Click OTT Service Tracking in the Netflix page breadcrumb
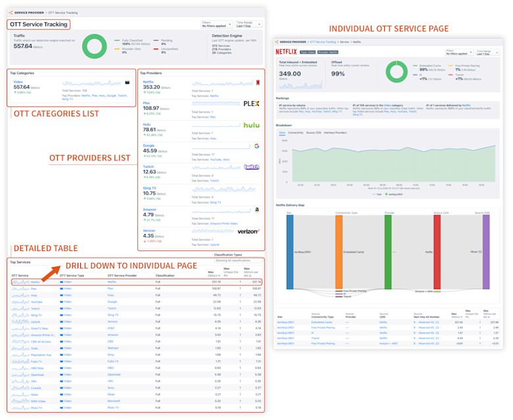 [x=323, y=42]
